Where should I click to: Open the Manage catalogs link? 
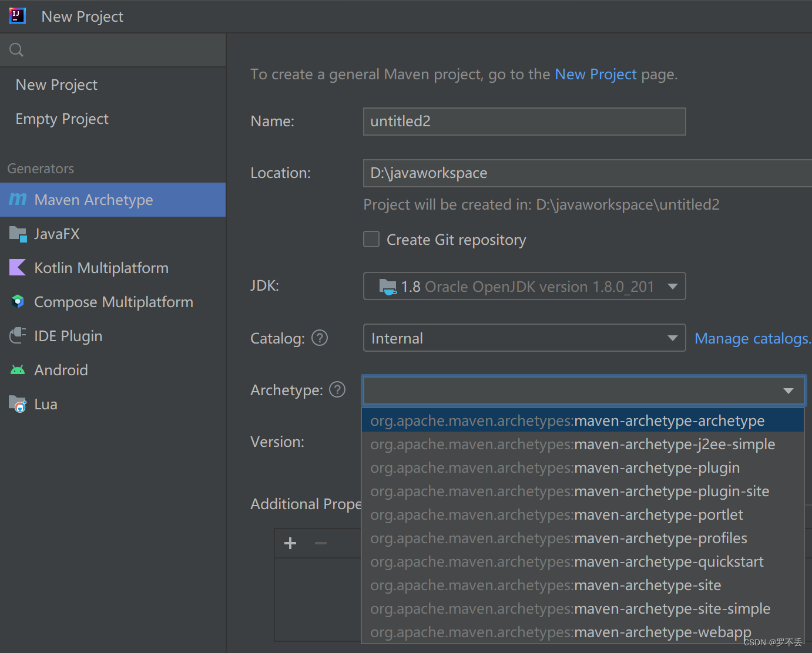753,338
